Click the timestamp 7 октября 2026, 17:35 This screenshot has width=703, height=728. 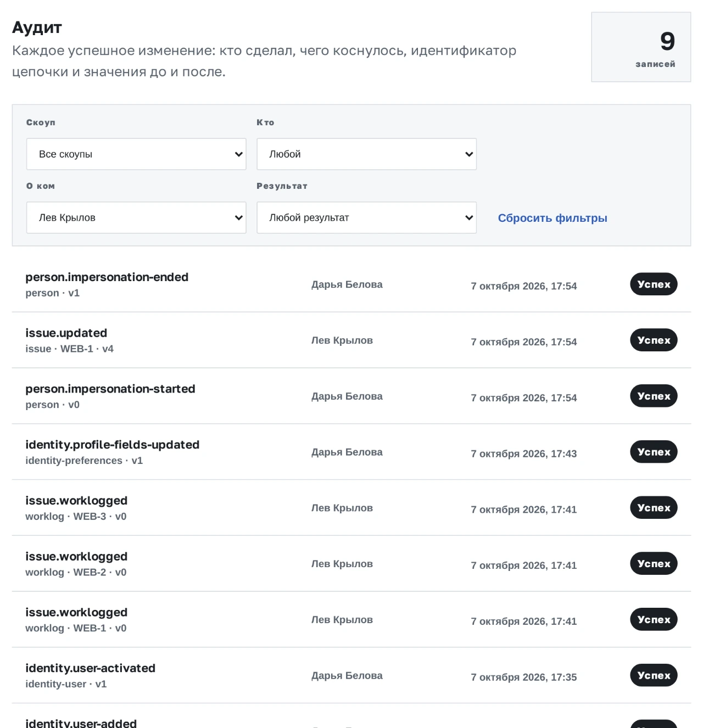[524, 677]
